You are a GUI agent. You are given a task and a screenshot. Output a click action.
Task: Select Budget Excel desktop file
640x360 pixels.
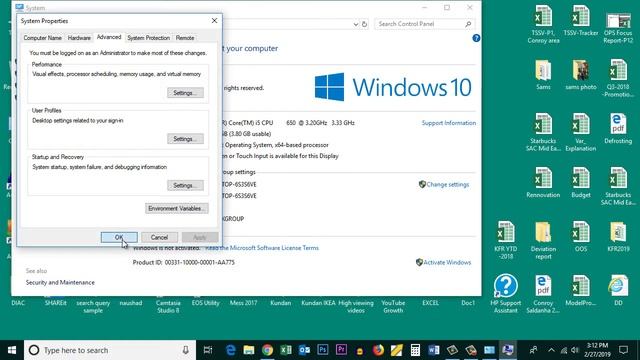(x=580, y=183)
